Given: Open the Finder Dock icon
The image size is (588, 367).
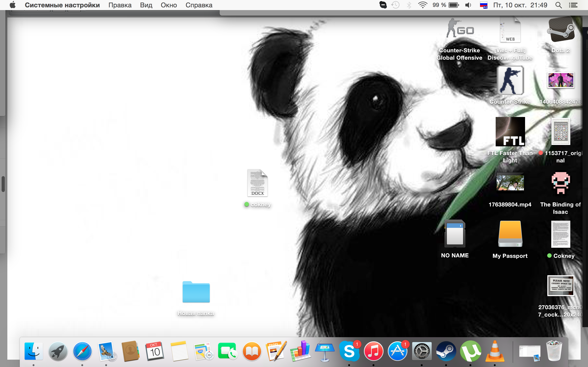Looking at the screenshot, I should coord(34,351).
